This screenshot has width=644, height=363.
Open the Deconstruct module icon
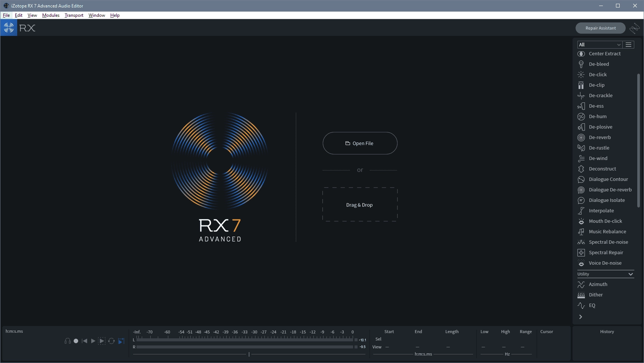(581, 169)
